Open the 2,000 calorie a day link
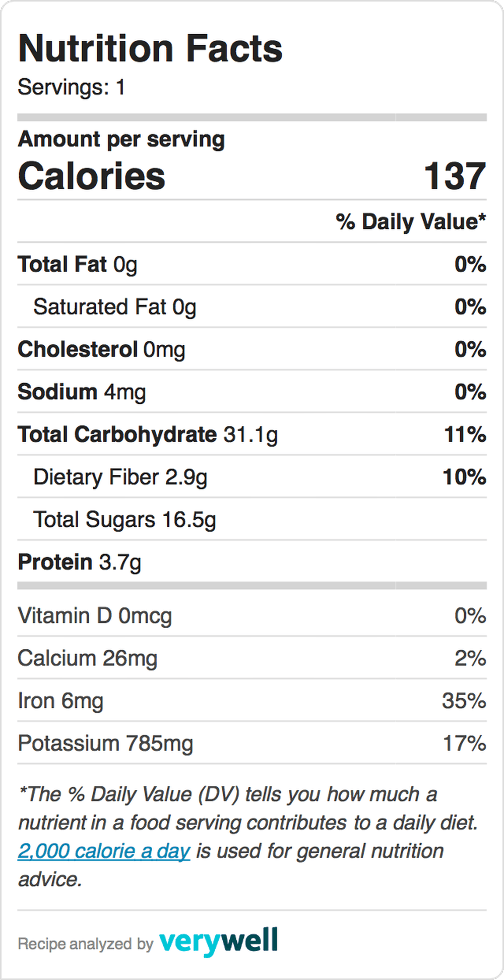This screenshot has height=980, width=504. point(104,851)
